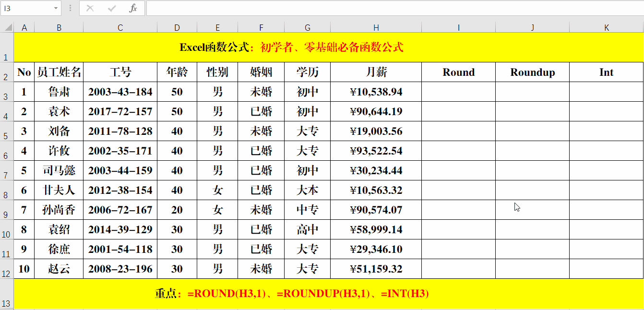644x310 pixels.
Task: Select column A header
Action: click(24, 28)
